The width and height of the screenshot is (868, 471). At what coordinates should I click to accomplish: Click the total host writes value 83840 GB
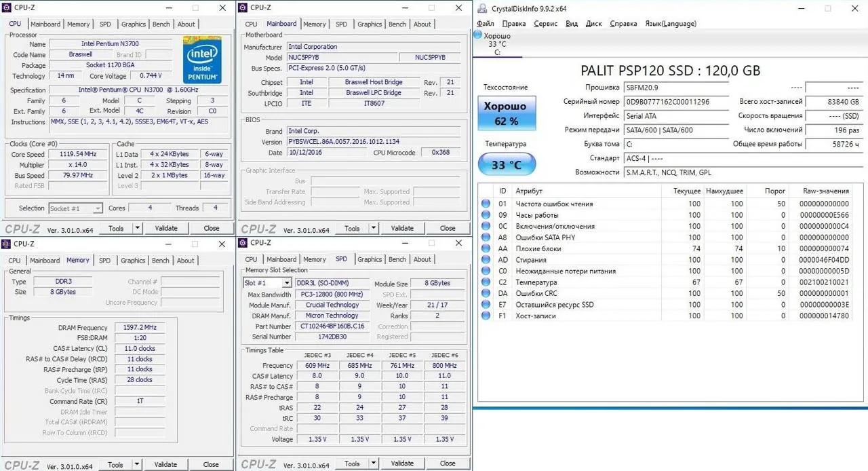pos(833,102)
